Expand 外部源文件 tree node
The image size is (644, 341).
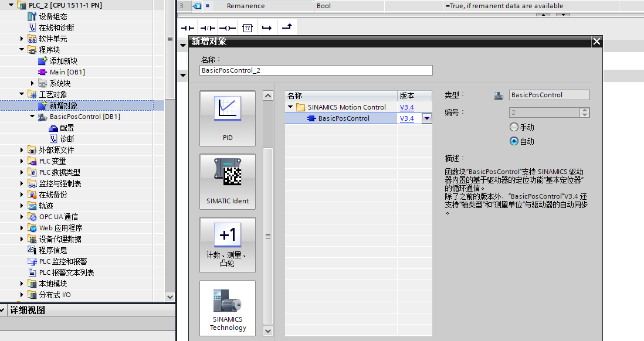(x=22, y=150)
